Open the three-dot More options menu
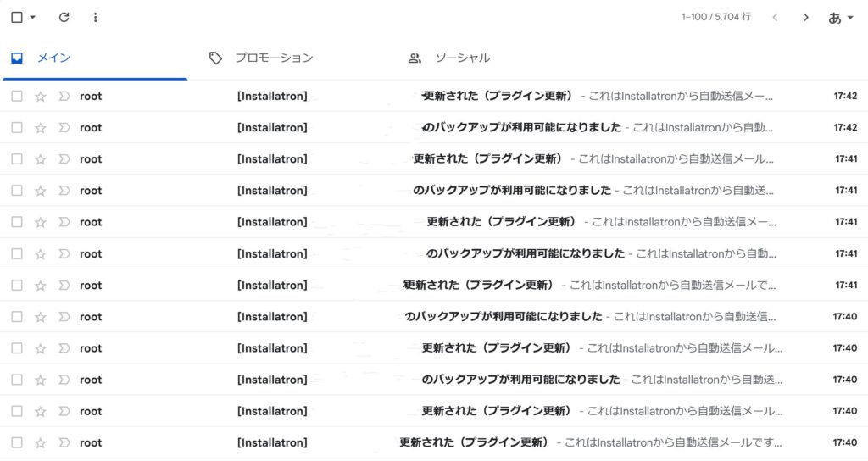Image resolution: width=868 pixels, height=461 pixels. coord(95,17)
